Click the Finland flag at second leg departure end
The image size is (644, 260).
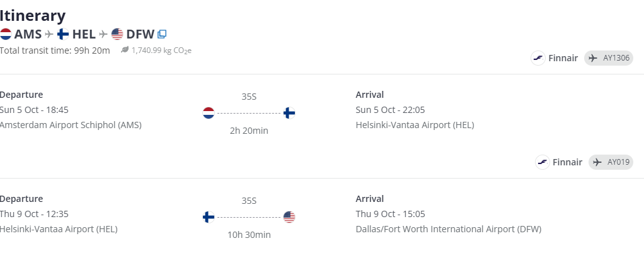tap(209, 217)
